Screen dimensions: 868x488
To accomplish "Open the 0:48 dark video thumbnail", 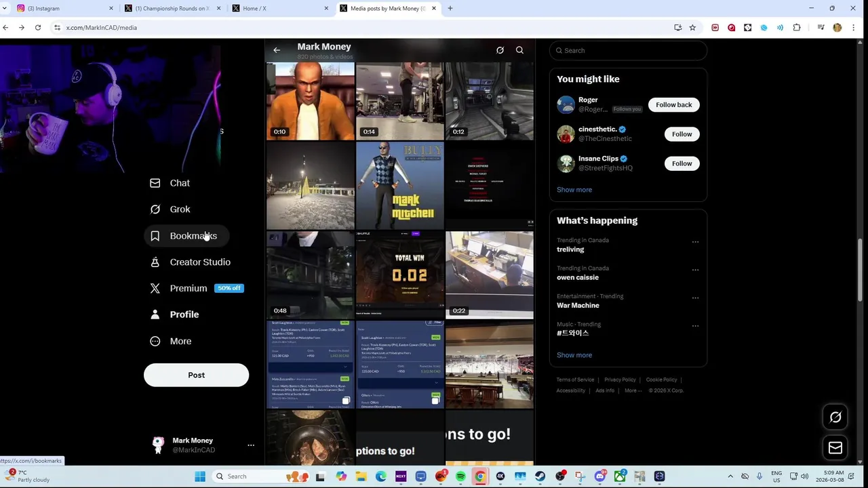I will pyautogui.click(x=311, y=274).
